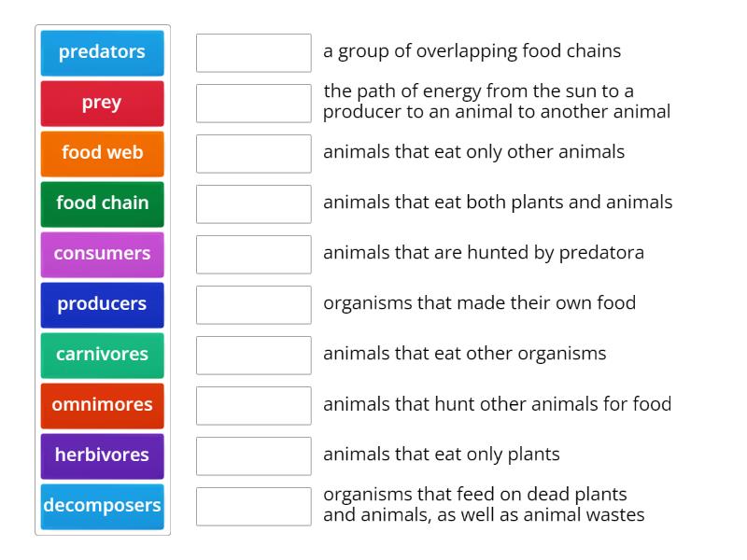
Task: Select the predators word tile
Action: click(x=102, y=53)
